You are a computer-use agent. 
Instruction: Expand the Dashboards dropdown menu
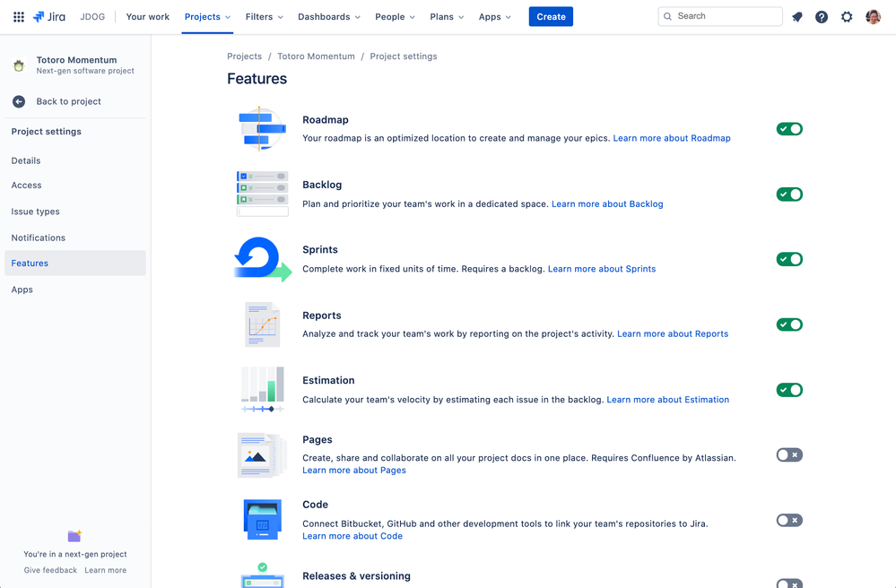(x=329, y=16)
